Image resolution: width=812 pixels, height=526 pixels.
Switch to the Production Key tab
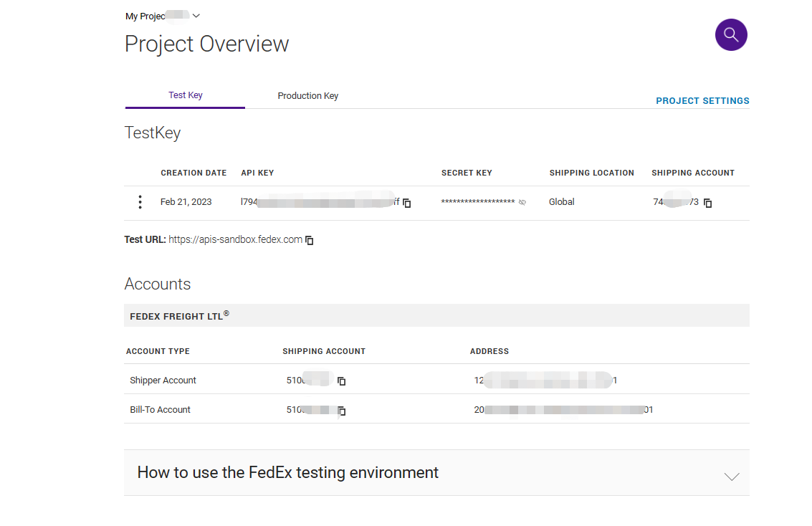click(308, 96)
